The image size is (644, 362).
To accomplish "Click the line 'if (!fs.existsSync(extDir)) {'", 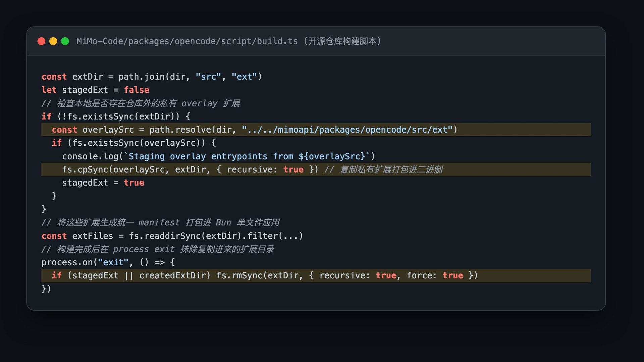I will point(116,117).
